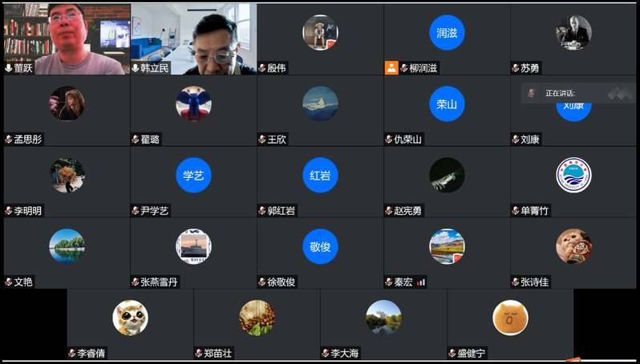
Task: Click the microphone icon next to 韩立民
Action: click(136, 69)
